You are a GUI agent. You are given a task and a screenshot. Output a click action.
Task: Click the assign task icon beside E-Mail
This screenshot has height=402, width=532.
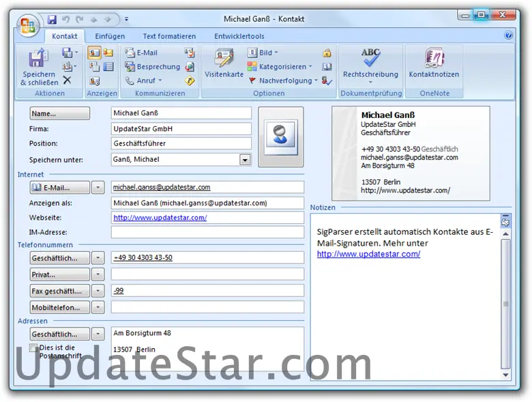190,53
